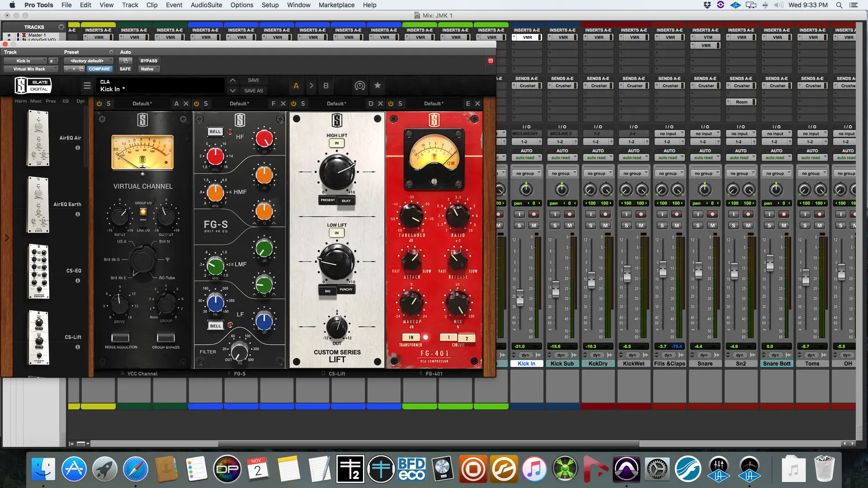The height and width of the screenshot is (488, 868).
Task: Open the Slate hamburger menu
Action: pos(87,85)
